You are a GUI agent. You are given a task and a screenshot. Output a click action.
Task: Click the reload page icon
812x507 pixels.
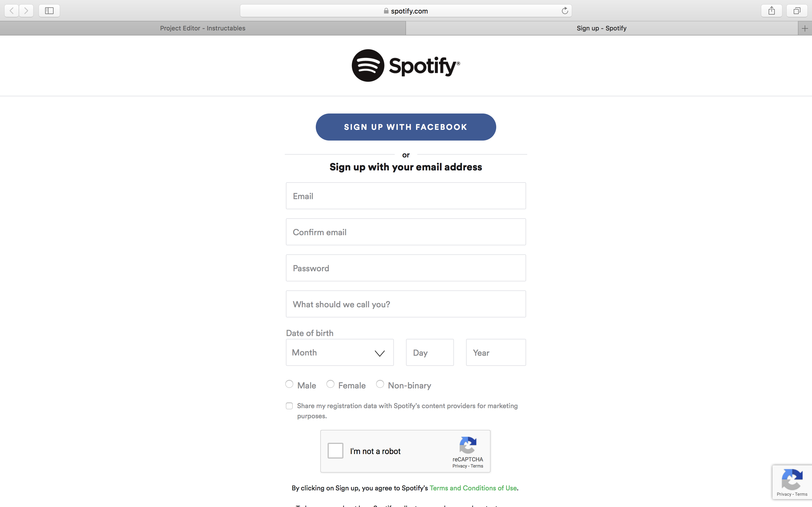tap(565, 11)
